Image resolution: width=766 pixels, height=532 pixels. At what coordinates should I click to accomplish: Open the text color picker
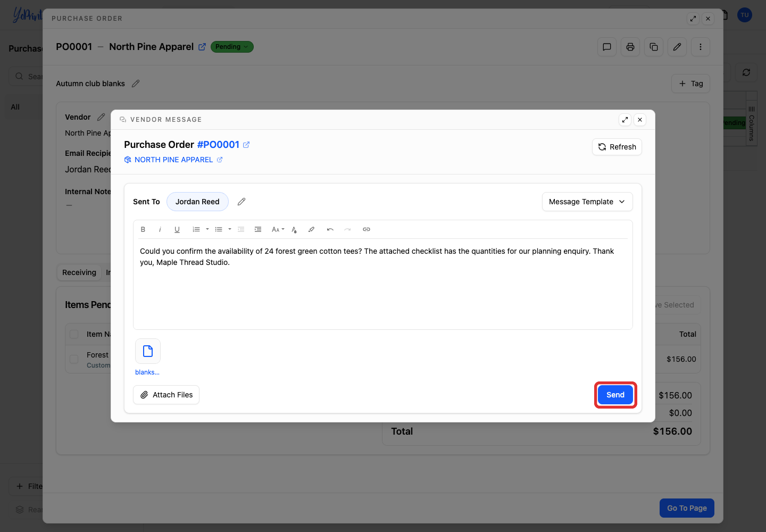[294, 229]
